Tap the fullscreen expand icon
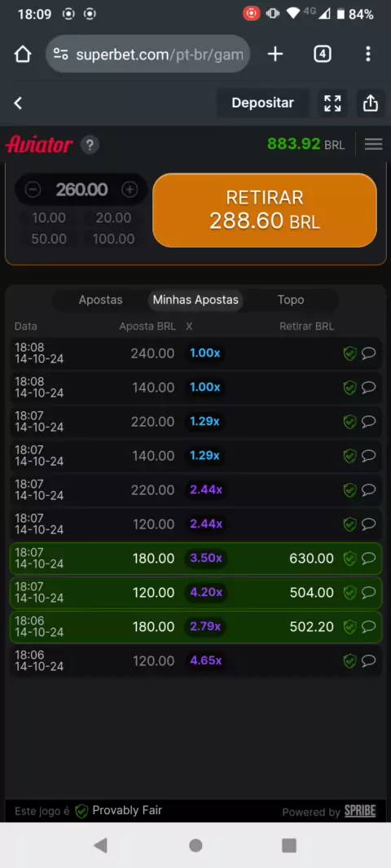Viewport: 391px width, 868px height. [332, 103]
